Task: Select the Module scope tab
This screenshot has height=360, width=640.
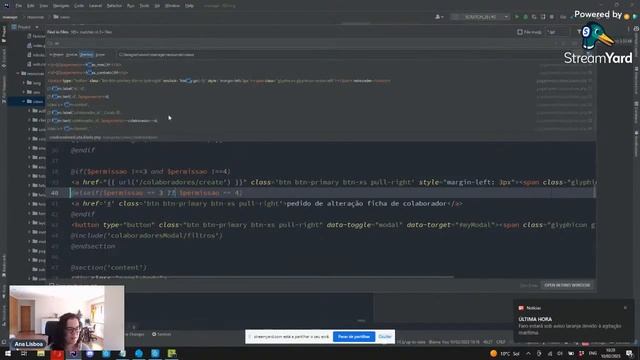Action: pos(72,54)
